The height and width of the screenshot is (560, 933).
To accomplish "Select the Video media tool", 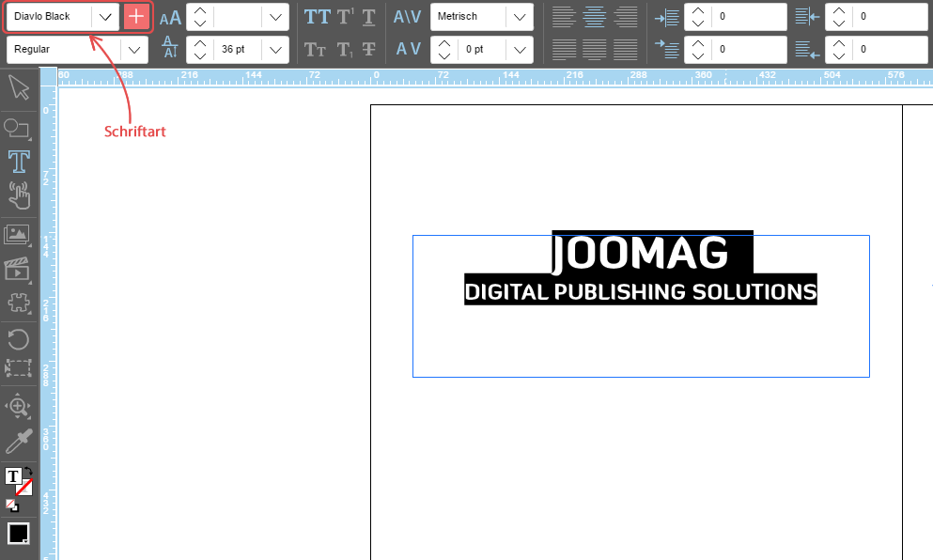I will [x=18, y=270].
